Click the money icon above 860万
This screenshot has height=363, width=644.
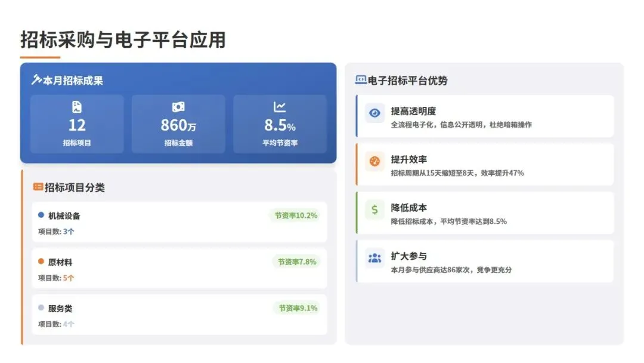(x=178, y=107)
